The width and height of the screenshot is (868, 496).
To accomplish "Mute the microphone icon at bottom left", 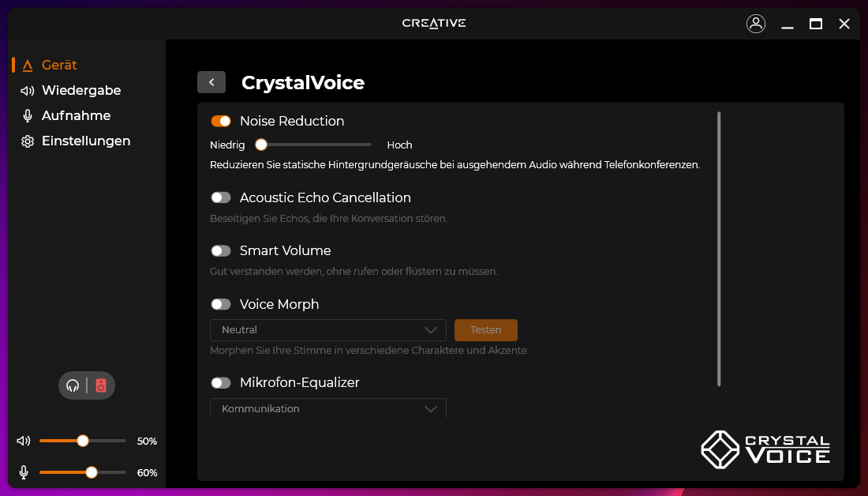I will click(x=24, y=472).
